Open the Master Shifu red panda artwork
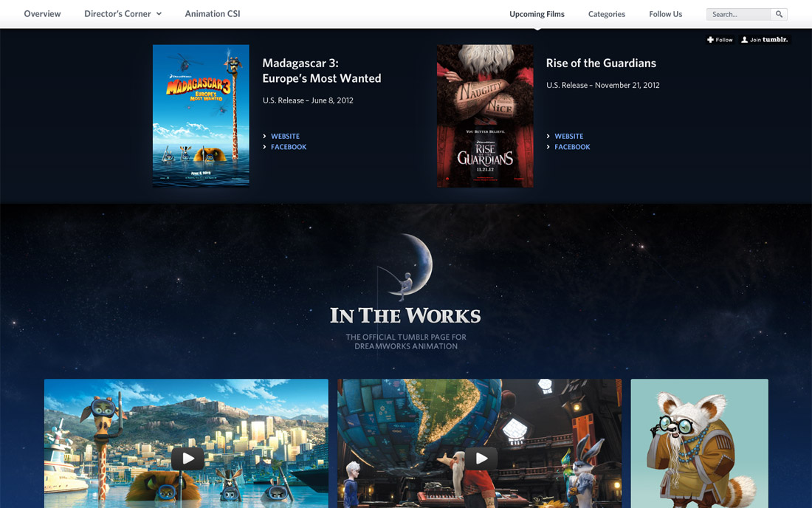Image resolution: width=812 pixels, height=508 pixels. [x=699, y=444]
